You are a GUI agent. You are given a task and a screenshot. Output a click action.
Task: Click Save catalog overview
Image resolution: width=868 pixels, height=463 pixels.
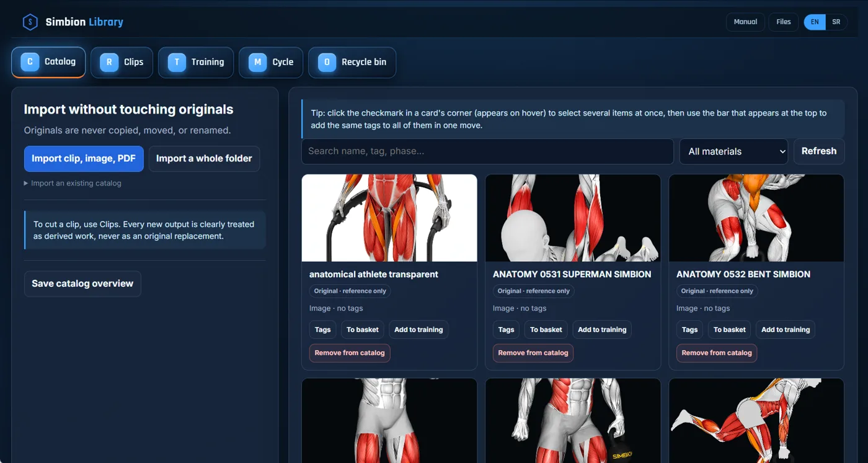(82, 284)
